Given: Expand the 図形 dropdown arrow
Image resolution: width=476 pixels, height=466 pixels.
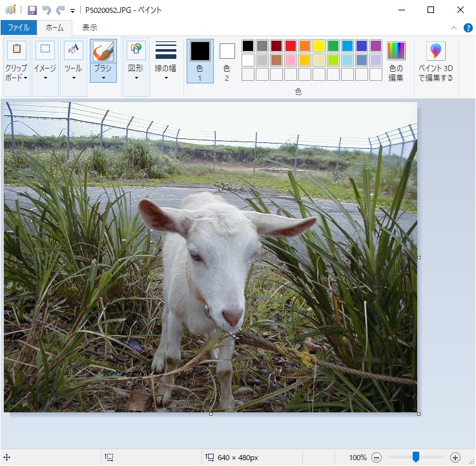Looking at the screenshot, I should pyautogui.click(x=136, y=78).
